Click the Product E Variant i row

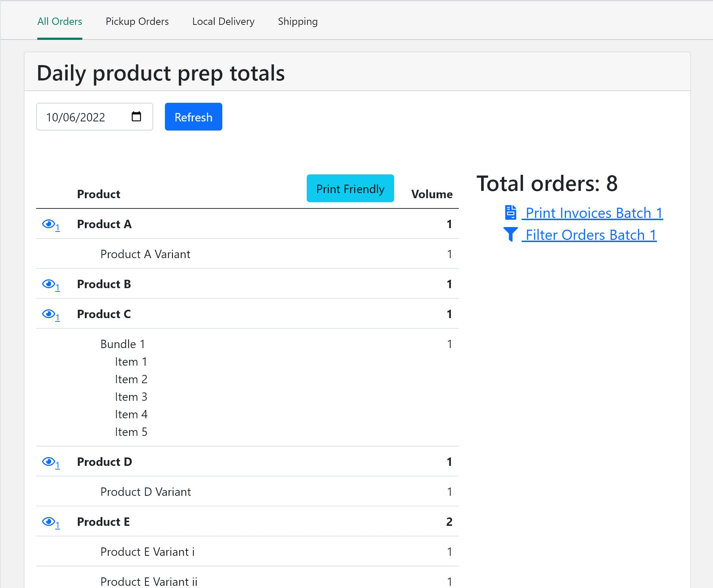147,551
